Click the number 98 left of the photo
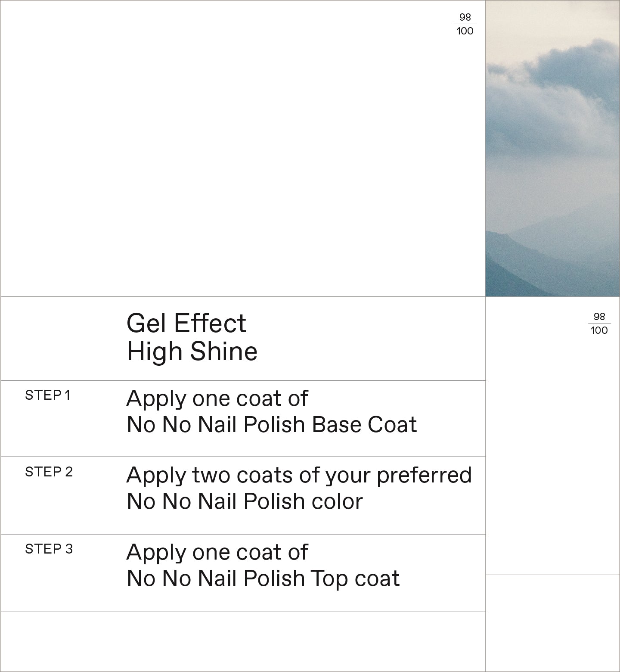This screenshot has height=672, width=620. 465,17
